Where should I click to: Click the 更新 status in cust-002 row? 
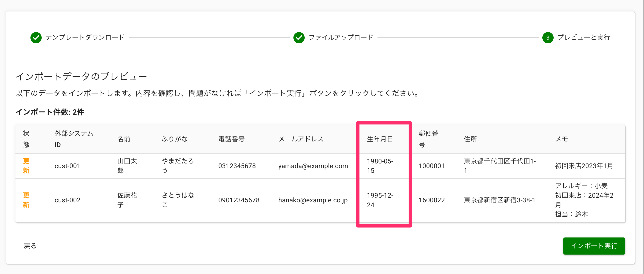click(x=26, y=200)
